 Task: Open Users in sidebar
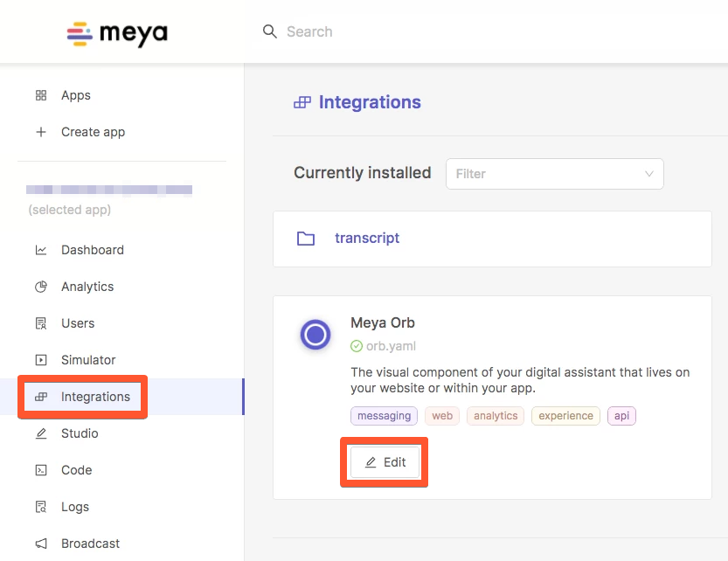click(x=78, y=323)
